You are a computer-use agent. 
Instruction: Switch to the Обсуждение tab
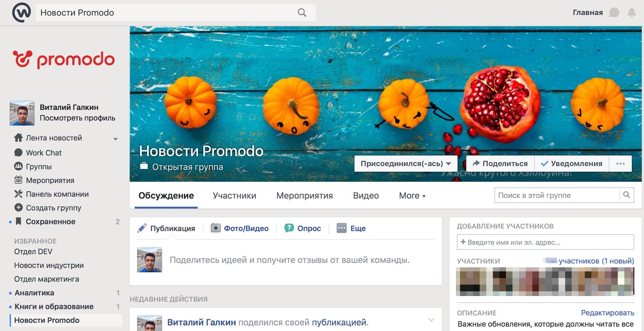coord(166,195)
